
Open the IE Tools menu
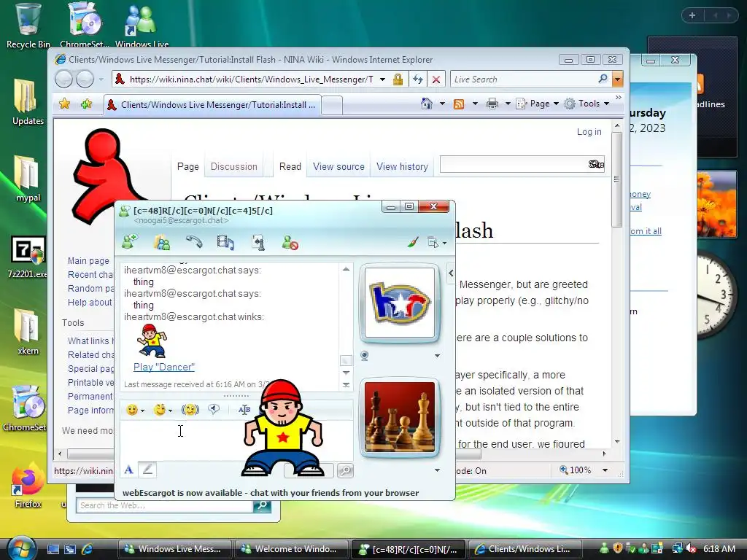click(587, 104)
